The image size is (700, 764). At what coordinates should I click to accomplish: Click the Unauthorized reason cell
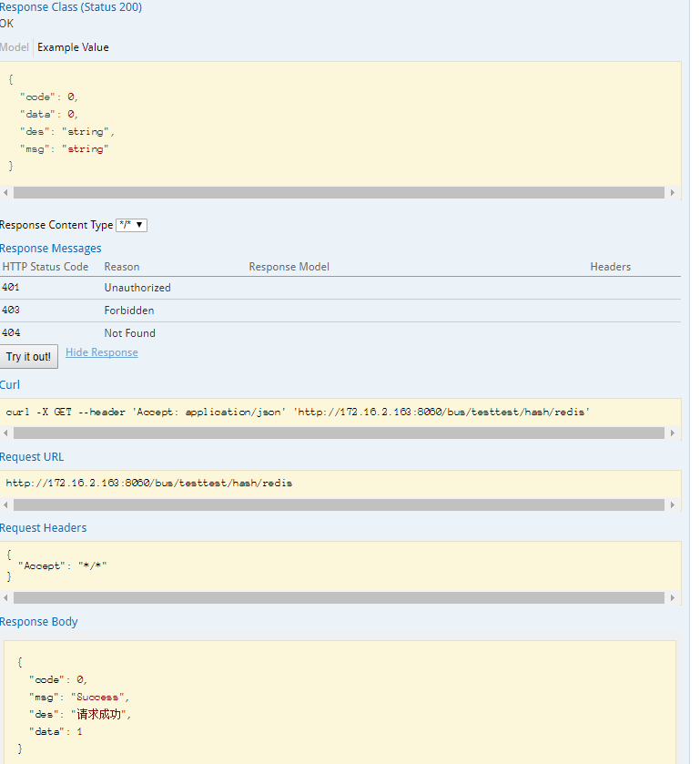pos(137,288)
